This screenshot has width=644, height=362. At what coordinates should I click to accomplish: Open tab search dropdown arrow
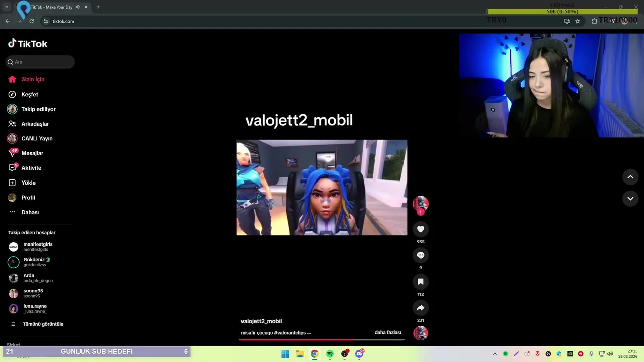point(7,7)
